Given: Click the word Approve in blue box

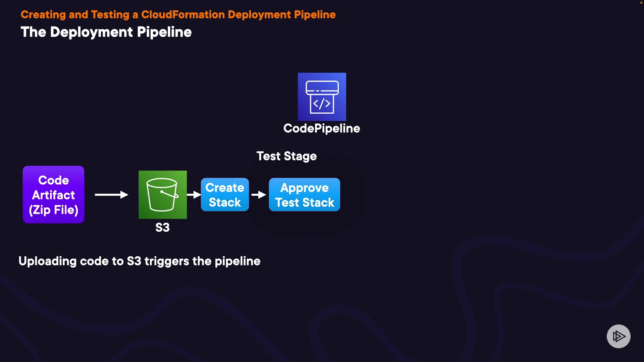Looking at the screenshot, I should [304, 188].
